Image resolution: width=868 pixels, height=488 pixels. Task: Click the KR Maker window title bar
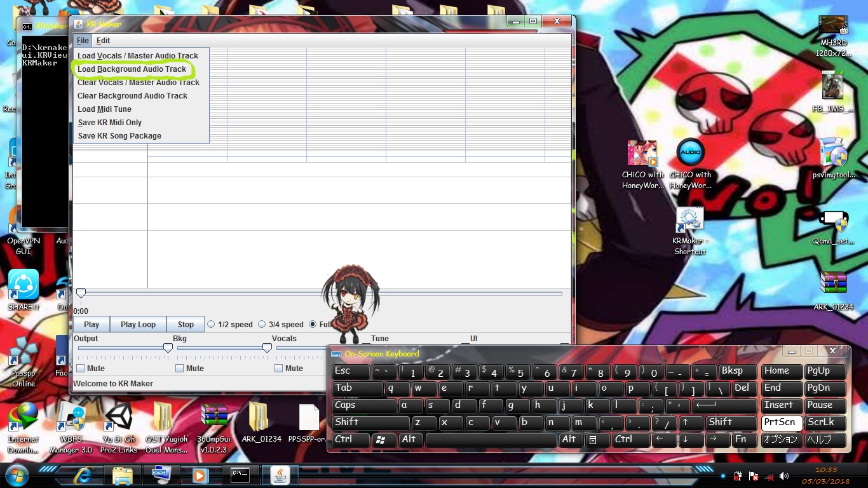coord(292,24)
